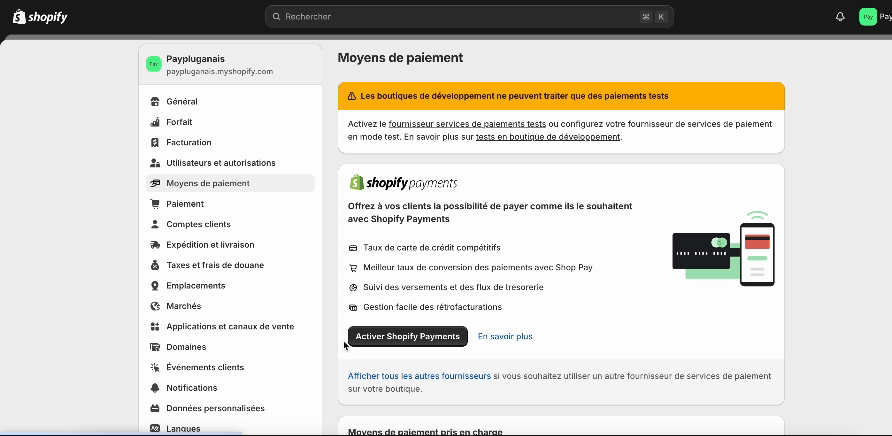Image resolution: width=892 pixels, height=436 pixels.
Task: Open Langues settings
Action: click(x=230, y=429)
